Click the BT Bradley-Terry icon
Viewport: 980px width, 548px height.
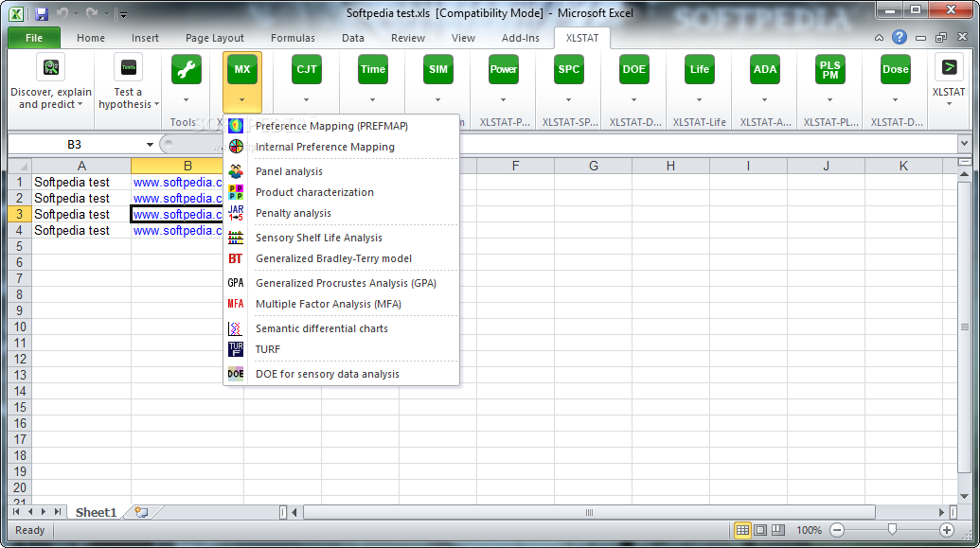click(x=236, y=258)
